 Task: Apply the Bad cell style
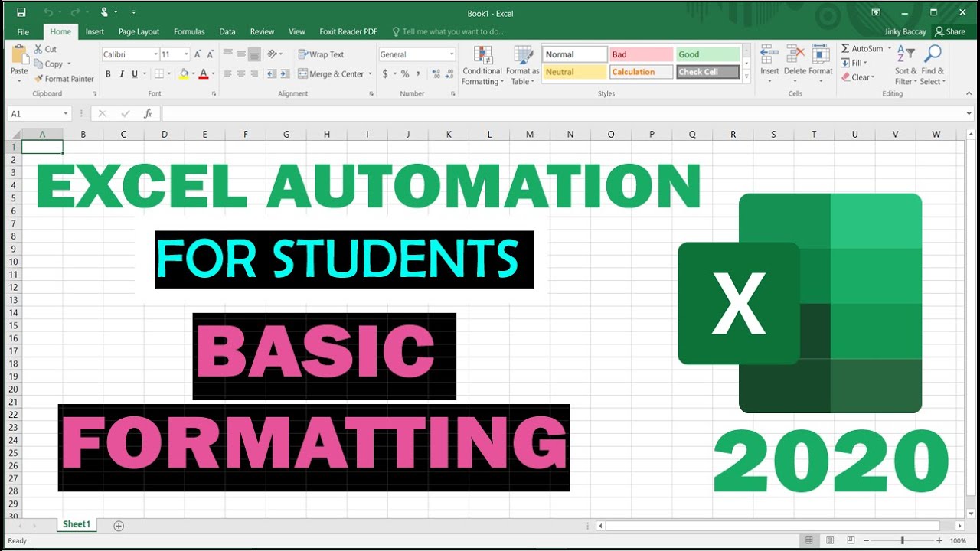pos(641,54)
